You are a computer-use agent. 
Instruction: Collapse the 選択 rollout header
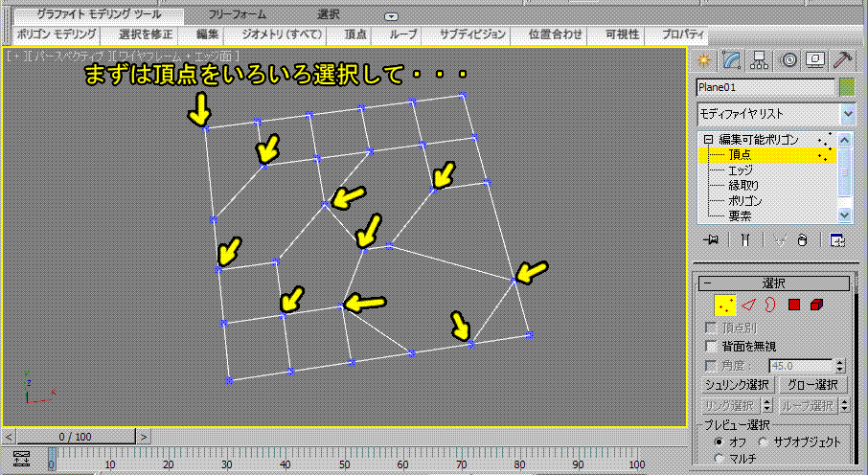point(774,283)
